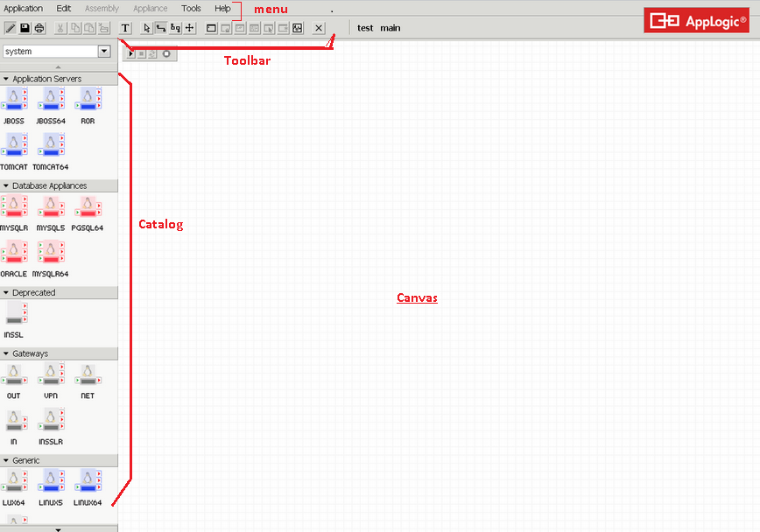Open the Assembly menu

(102, 8)
